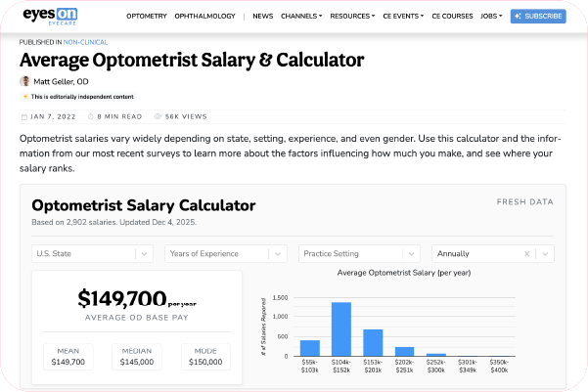588x392 pixels.
Task: Expand the Channels menu
Action: pos(301,16)
